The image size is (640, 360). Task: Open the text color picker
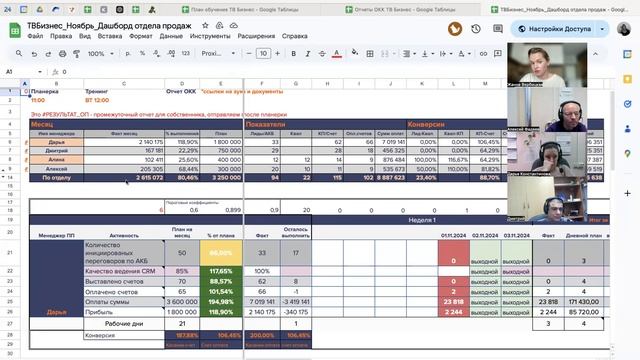[336, 53]
